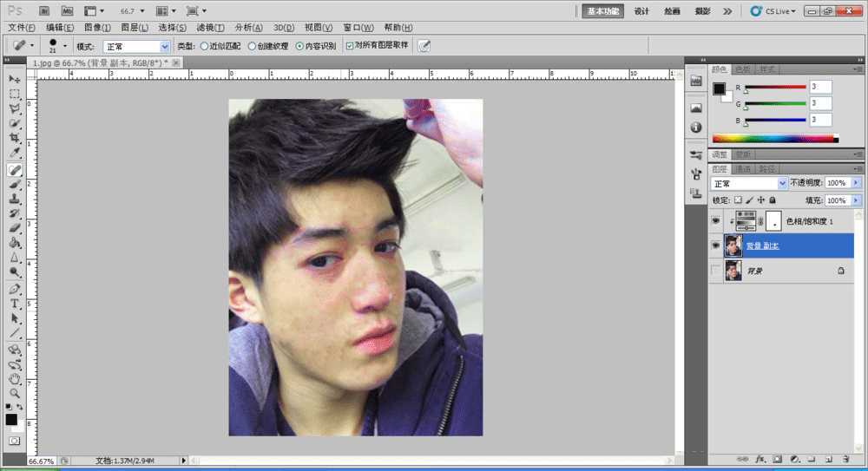
Task: Launch Adobe Bridge from top bar
Action: (44, 11)
